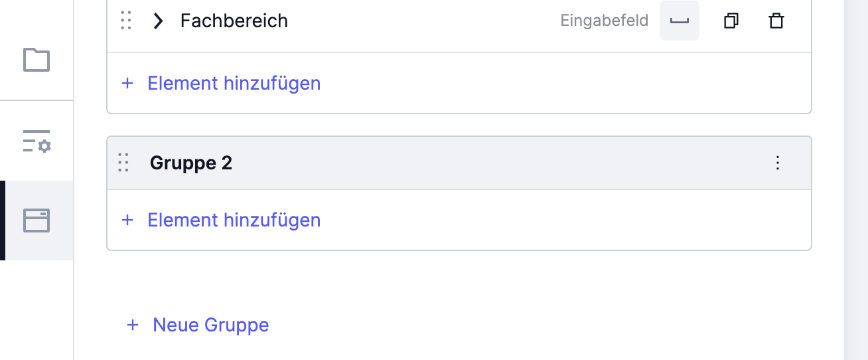
Task: Expand the Fachbereich element chevron
Action: tap(158, 21)
